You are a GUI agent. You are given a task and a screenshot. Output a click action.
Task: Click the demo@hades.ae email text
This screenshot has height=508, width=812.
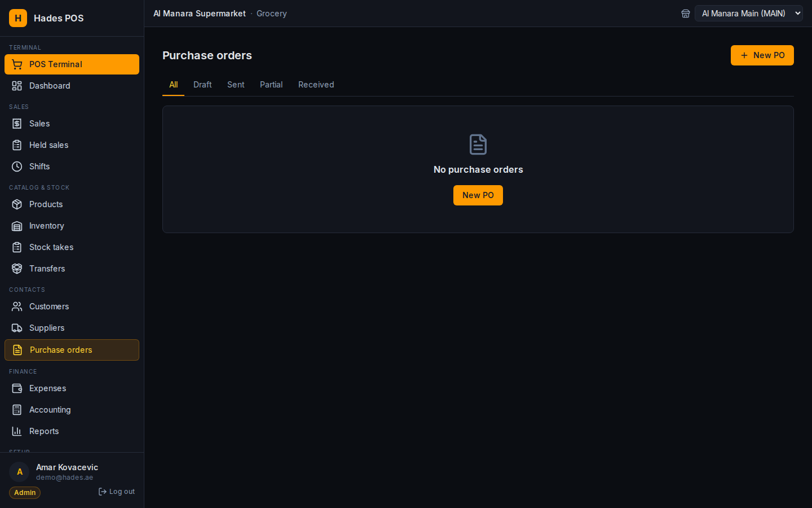pos(65,478)
